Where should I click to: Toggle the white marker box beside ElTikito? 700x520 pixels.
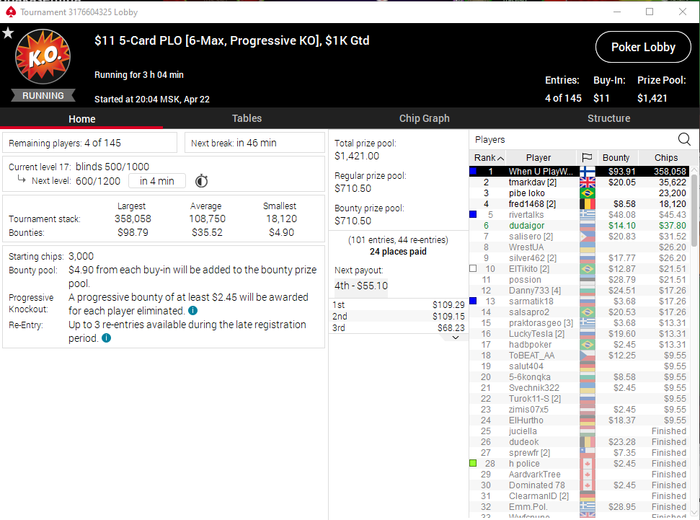tap(473, 269)
